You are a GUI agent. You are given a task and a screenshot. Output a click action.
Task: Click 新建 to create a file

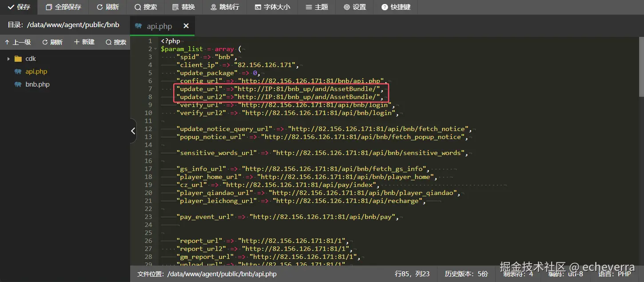point(84,42)
